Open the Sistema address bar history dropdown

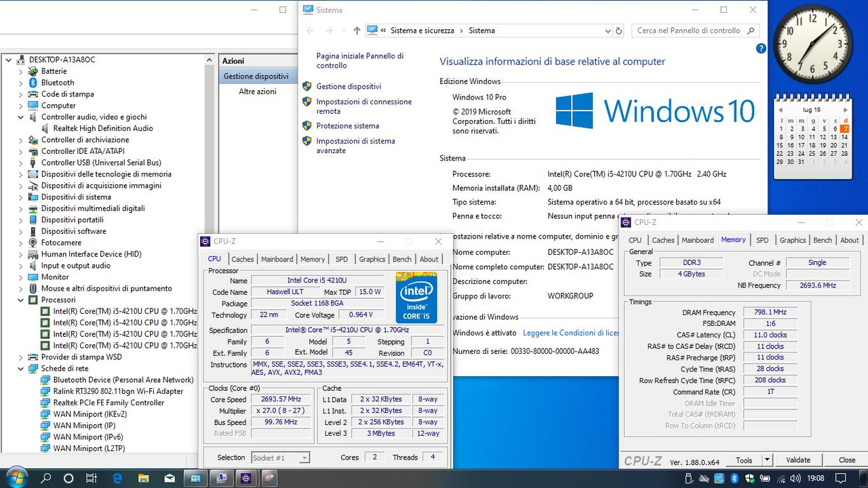[x=608, y=30]
